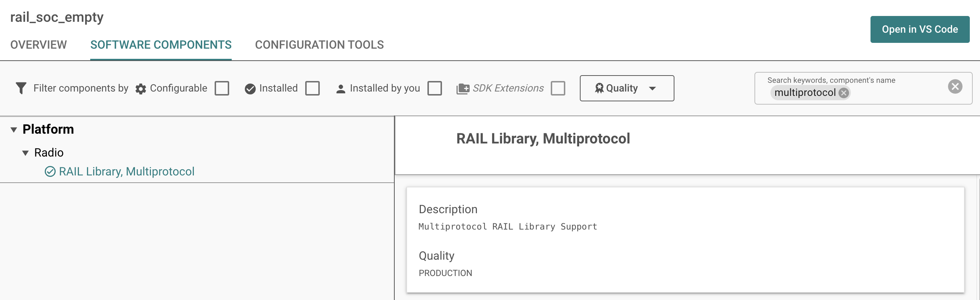Go to the CONFIGURATION TOOLS tab
This screenshot has width=980, height=300.
(319, 45)
